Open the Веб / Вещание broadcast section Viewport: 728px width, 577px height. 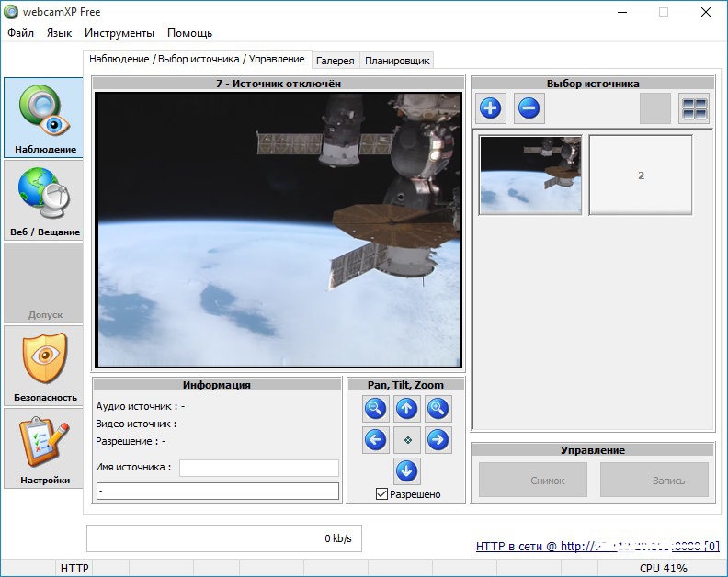[43, 200]
